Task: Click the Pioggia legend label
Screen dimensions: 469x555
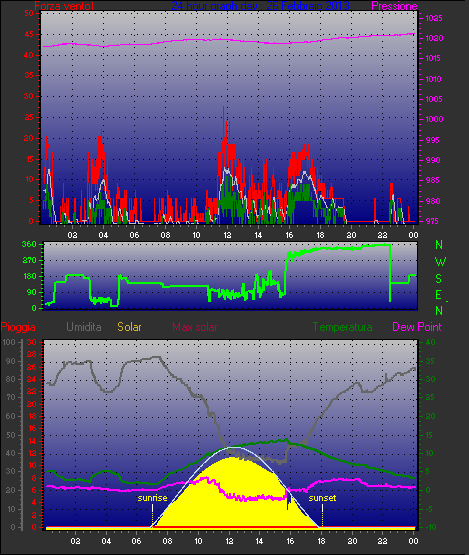Action: pos(18,327)
